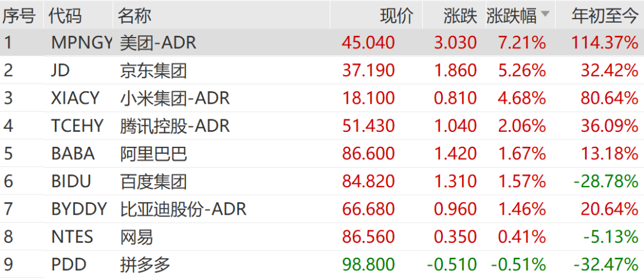Click the NTES ticker code
The height and width of the screenshot is (278, 644).
[x=72, y=237]
